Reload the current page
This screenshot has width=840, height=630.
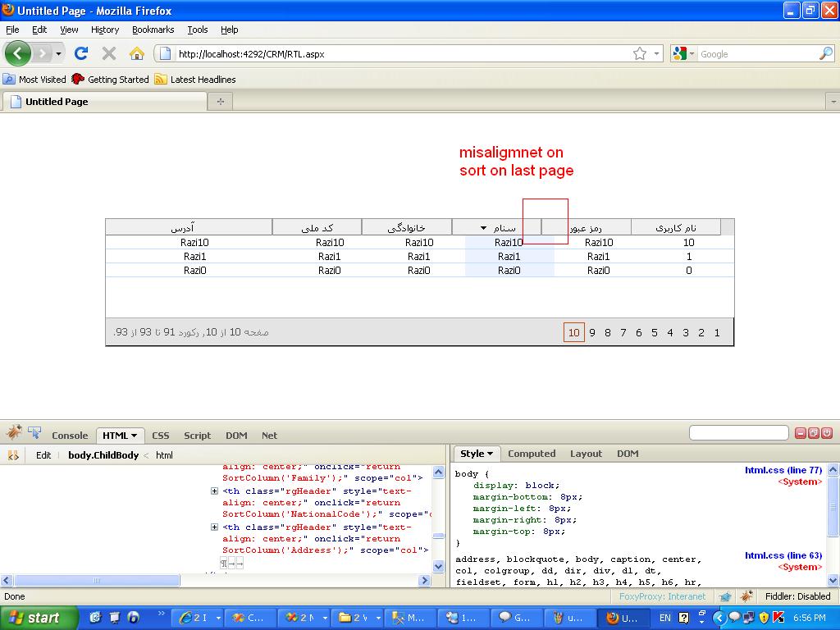pyautogui.click(x=80, y=53)
